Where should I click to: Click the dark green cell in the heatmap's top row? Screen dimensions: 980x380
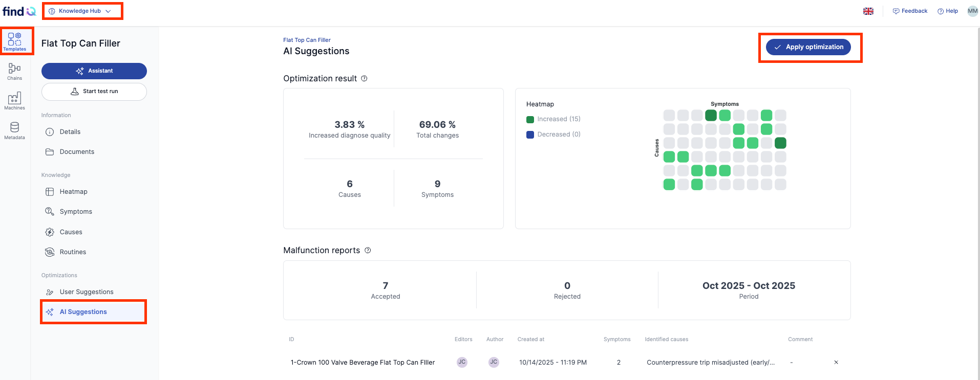click(711, 116)
